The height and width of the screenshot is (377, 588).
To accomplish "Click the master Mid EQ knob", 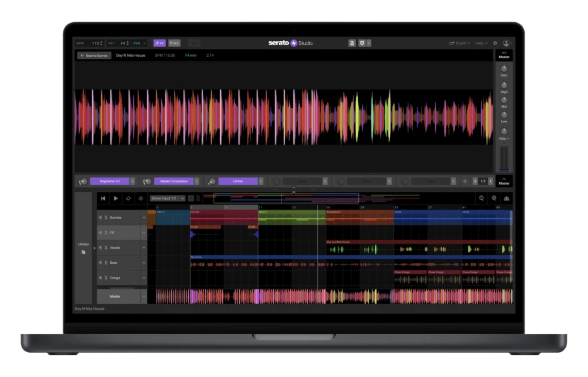I will pyautogui.click(x=504, y=100).
